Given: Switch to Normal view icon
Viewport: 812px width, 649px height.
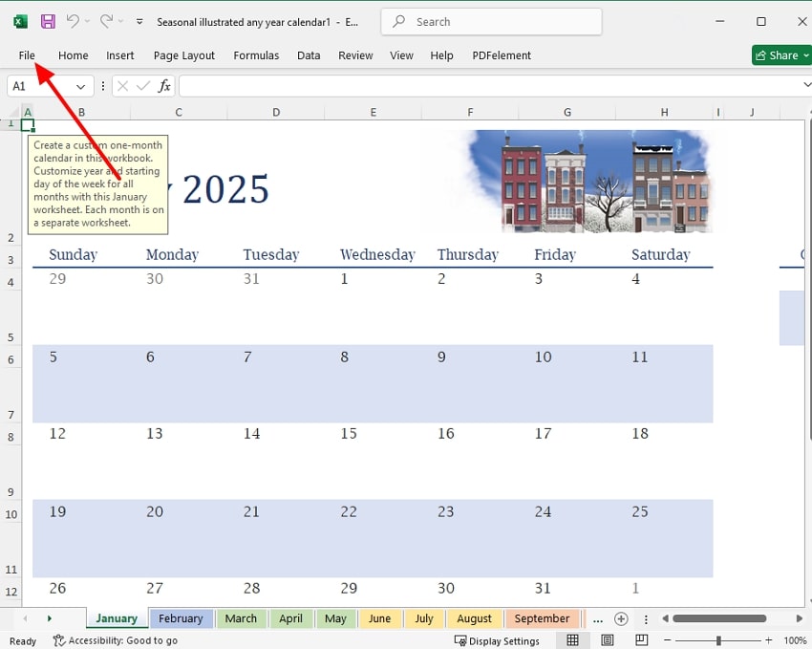Looking at the screenshot, I should [572, 640].
